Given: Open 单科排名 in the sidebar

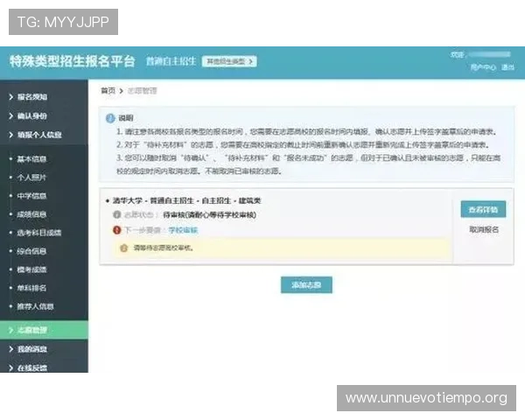Looking at the screenshot, I should [31, 288].
